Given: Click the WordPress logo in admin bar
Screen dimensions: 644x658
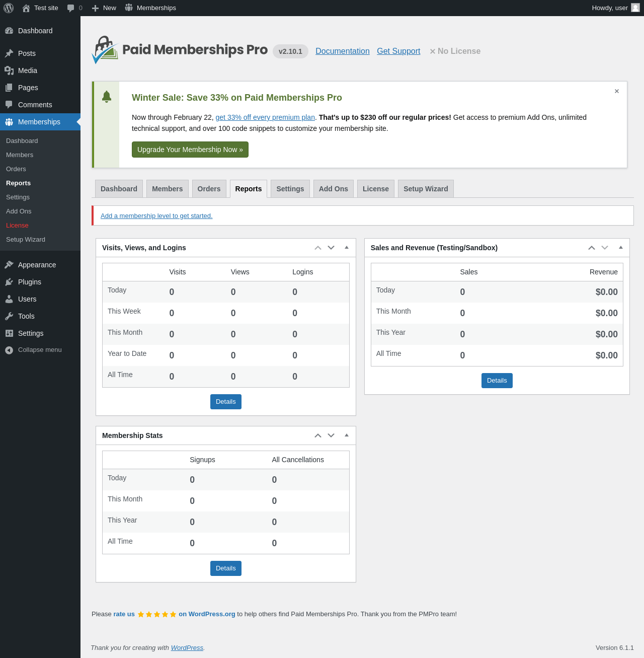Looking at the screenshot, I should click(x=9, y=8).
